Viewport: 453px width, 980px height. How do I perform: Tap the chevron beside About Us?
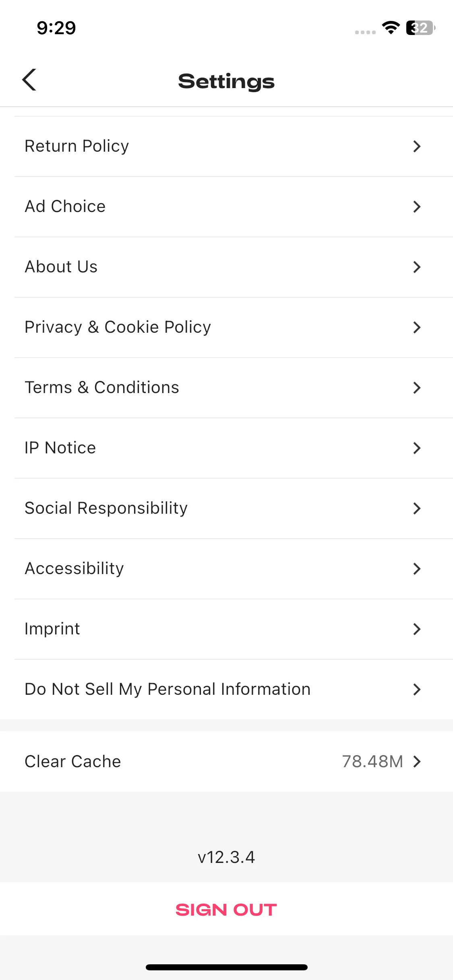(417, 267)
